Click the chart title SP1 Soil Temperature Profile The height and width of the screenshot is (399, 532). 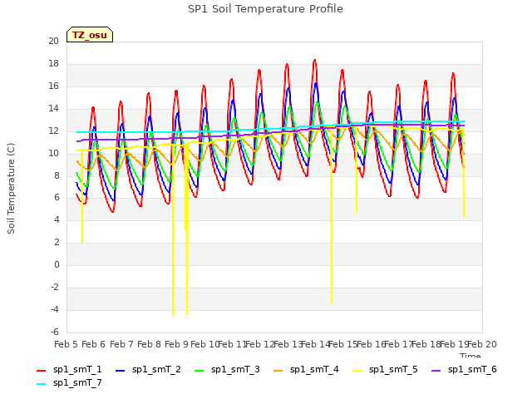click(x=265, y=9)
